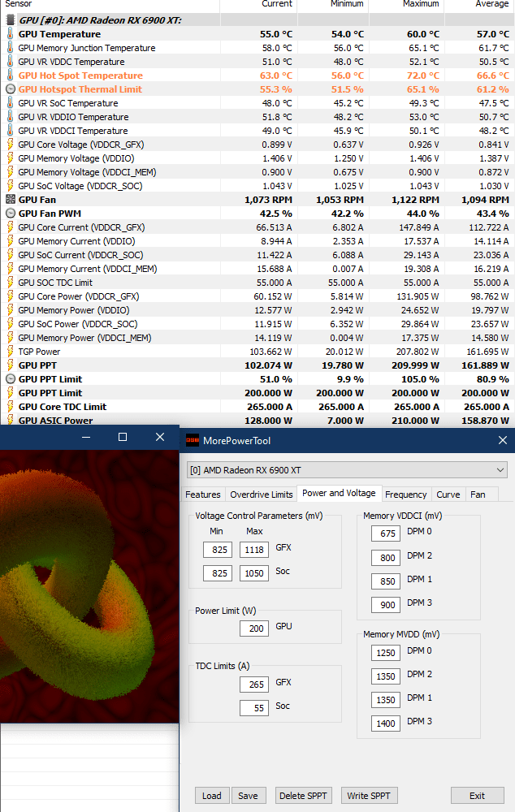The width and height of the screenshot is (515, 812).
Task: Click lightning icon beside GPU Core Voltage (VDDCR_GFX)
Action: (10, 145)
